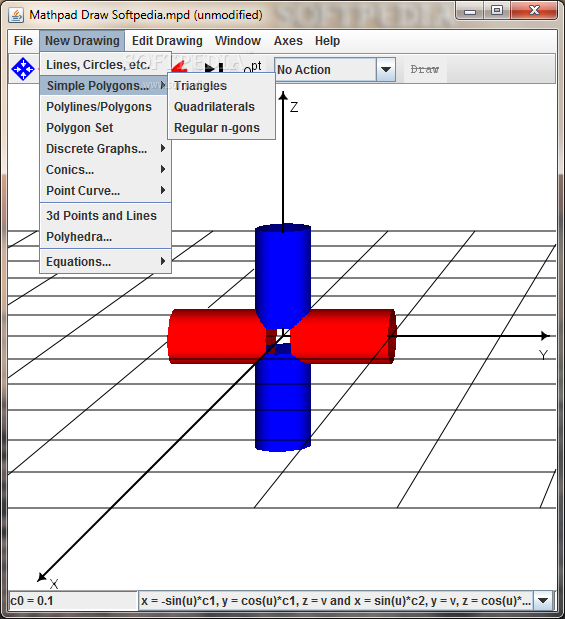This screenshot has height=619, width=565.
Task: Select Regular n-gons from submenu
Action: click(x=221, y=128)
